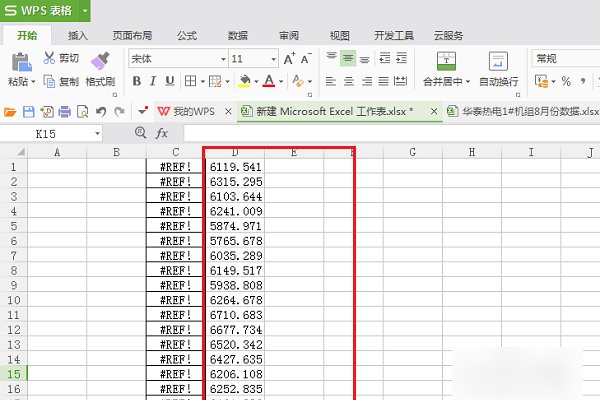Increase indent icon
The height and width of the screenshot is (400, 600).
(401, 59)
